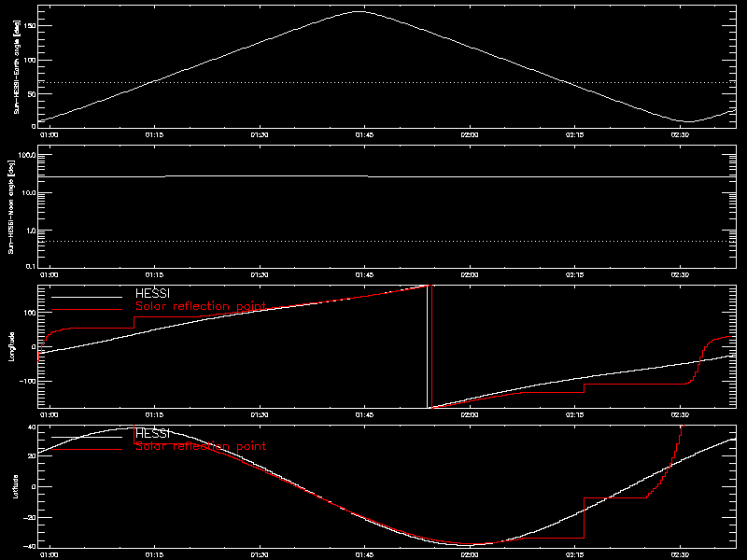Select 'HESSI' legend text in Longitude plot
Viewport: 747px width, 560px height.
(x=152, y=293)
